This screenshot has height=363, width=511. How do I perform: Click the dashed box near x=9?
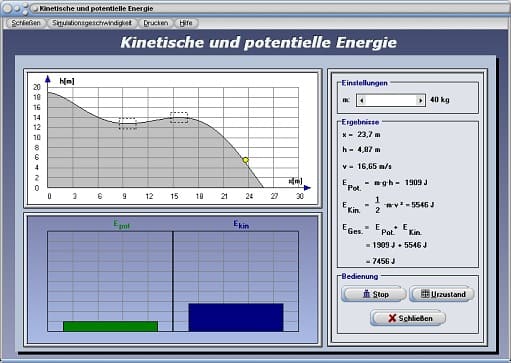(128, 123)
